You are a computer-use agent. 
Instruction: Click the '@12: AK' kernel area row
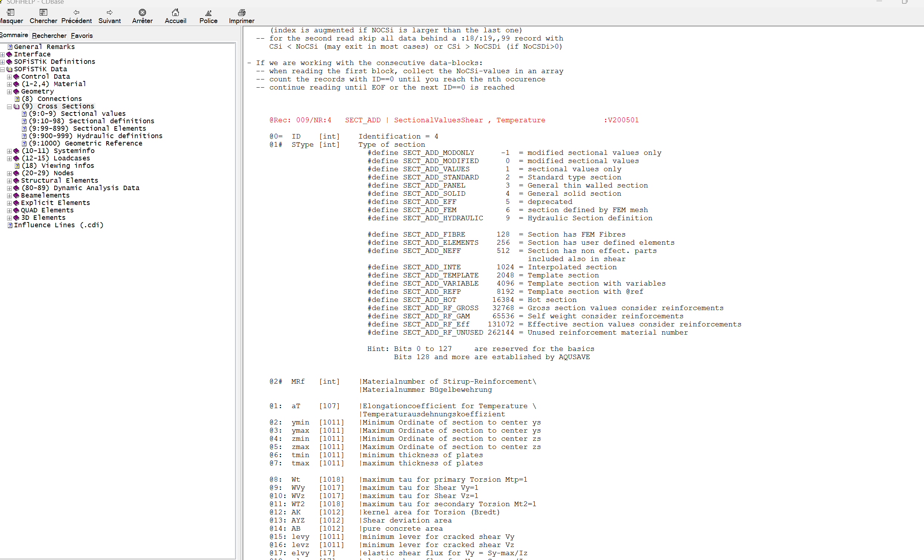(384, 512)
